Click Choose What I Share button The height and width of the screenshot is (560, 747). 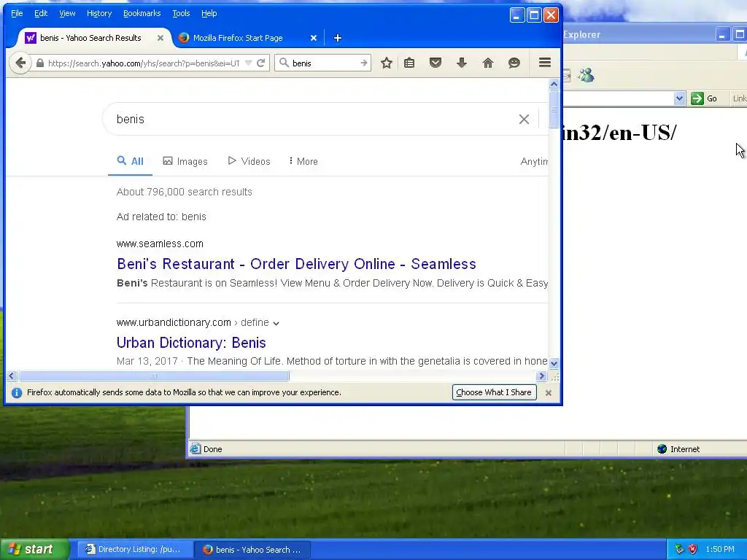pos(494,392)
